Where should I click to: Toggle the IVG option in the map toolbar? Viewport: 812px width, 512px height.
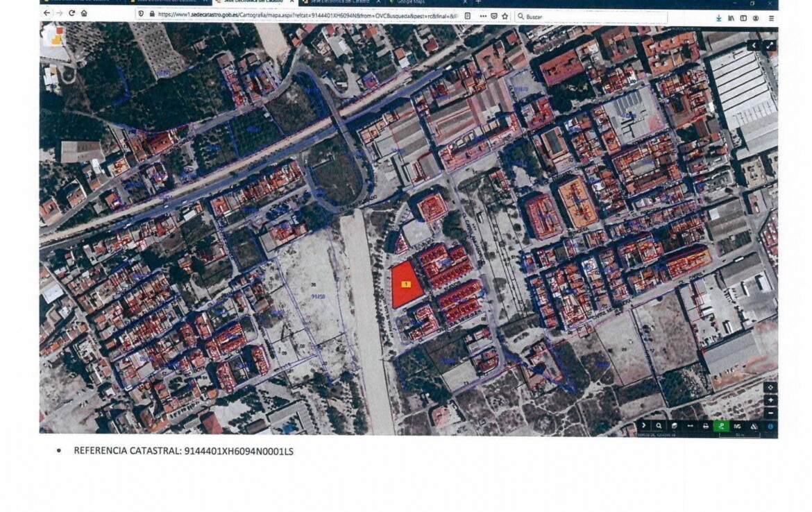(738, 426)
